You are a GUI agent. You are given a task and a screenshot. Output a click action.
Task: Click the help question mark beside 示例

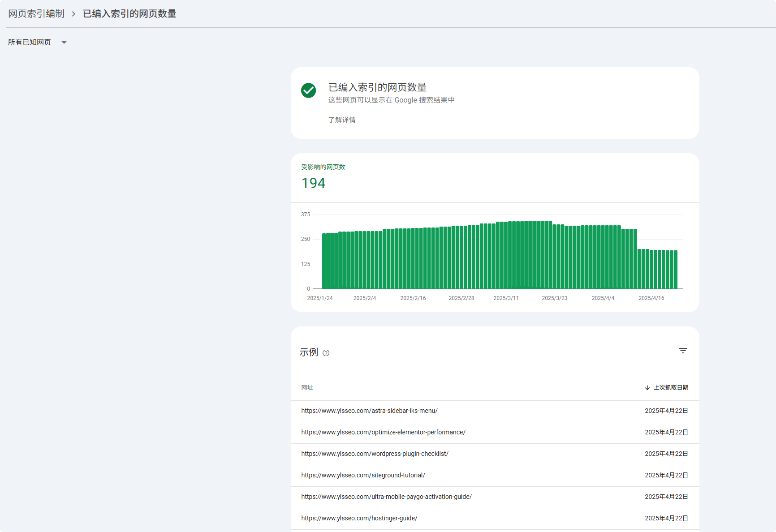(x=326, y=353)
